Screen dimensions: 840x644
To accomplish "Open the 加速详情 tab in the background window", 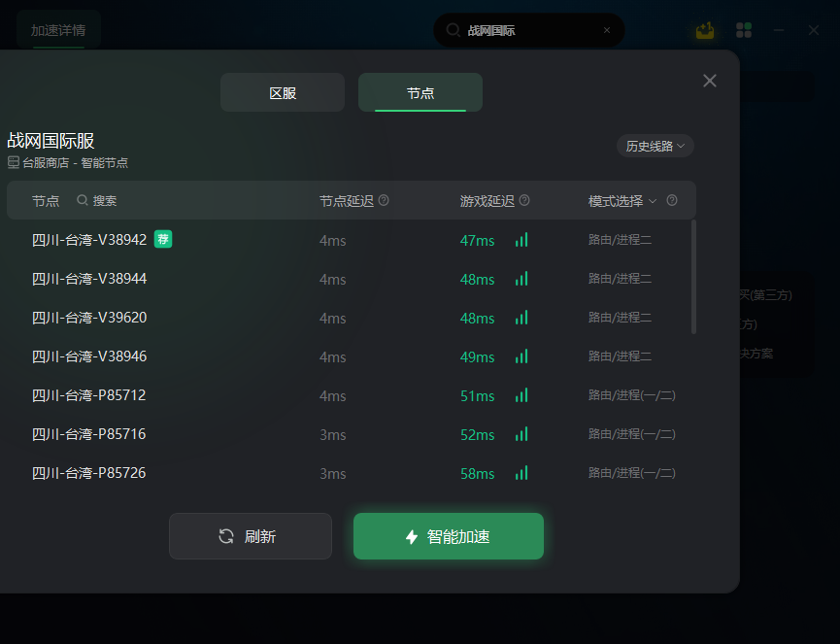I will click(58, 30).
